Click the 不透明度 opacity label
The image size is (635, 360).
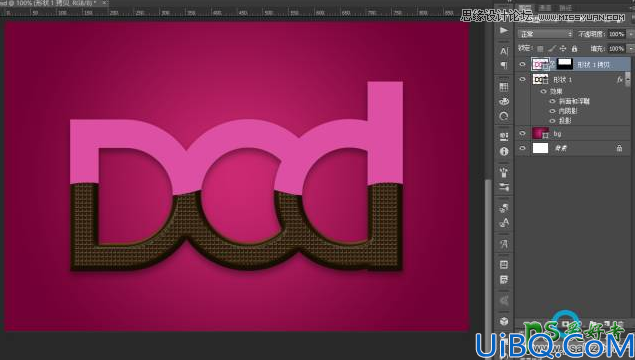tap(591, 34)
